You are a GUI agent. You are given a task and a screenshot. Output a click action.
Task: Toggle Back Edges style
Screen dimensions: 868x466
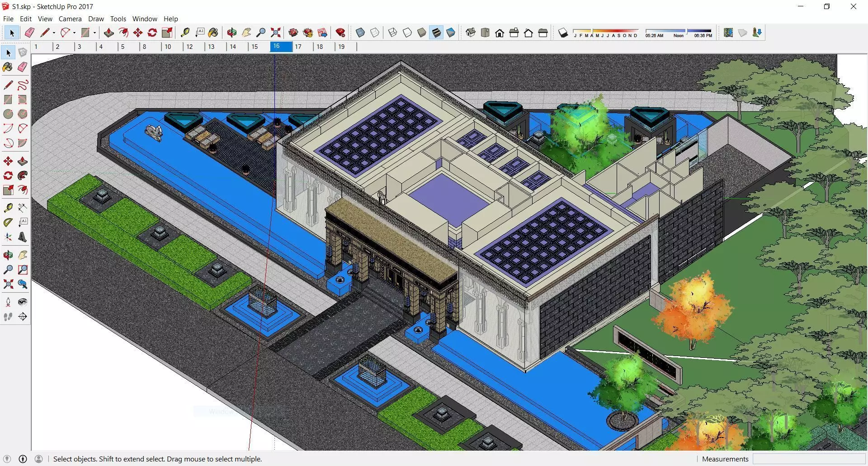(375, 33)
